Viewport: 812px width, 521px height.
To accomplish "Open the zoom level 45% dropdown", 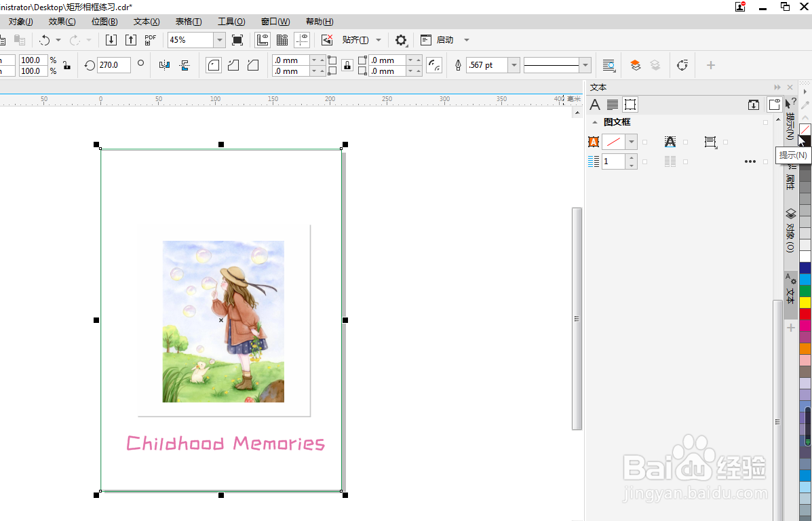I will (x=220, y=40).
